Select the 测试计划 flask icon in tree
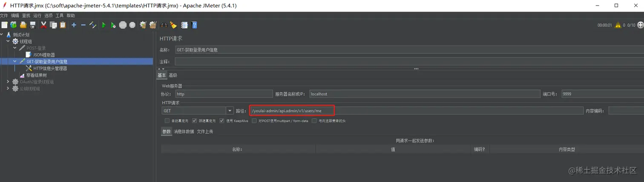Screen dimensions: 644x182 coord(9,35)
